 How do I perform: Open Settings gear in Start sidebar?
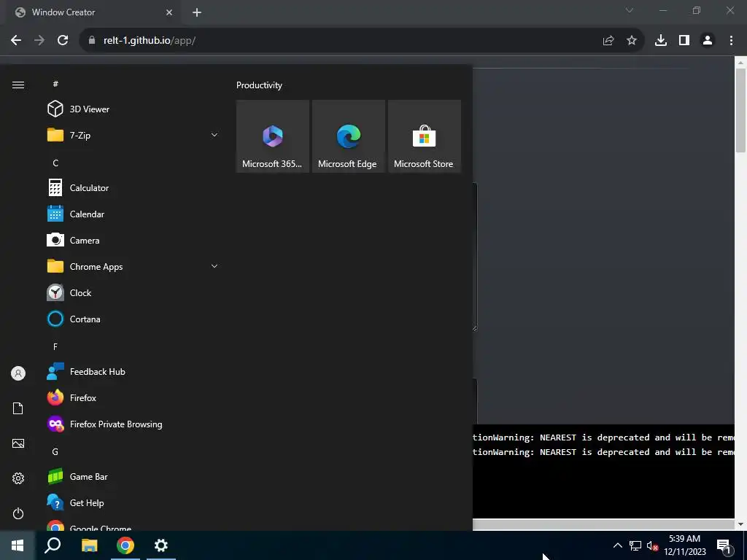(x=18, y=478)
